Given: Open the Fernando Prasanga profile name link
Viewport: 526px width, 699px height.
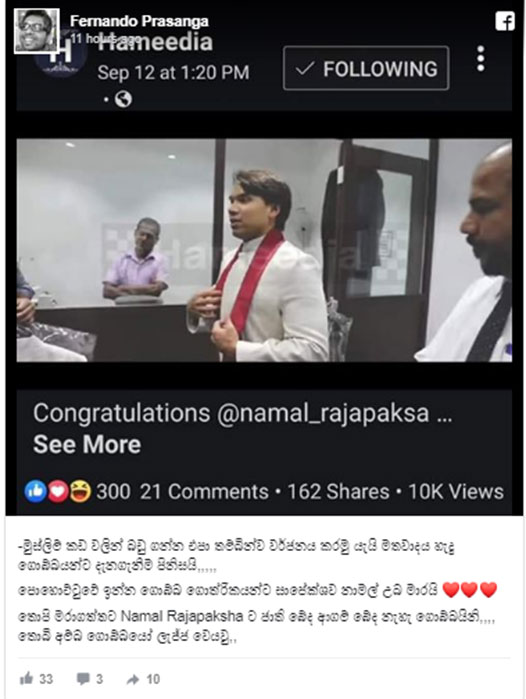Looking at the screenshot, I should pos(139,21).
